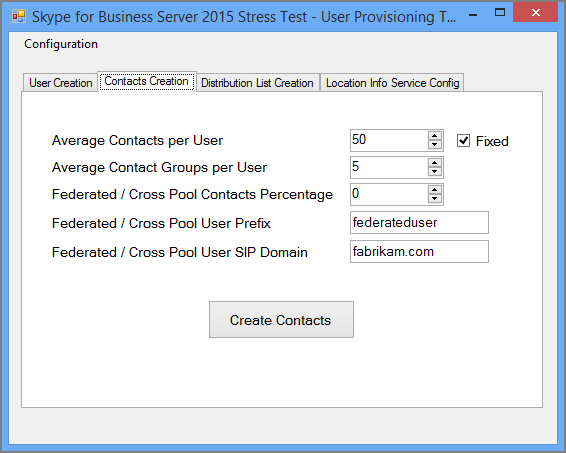This screenshot has height=453, width=566.
Task: Increase Average Contacts per User value
Action: coord(435,136)
